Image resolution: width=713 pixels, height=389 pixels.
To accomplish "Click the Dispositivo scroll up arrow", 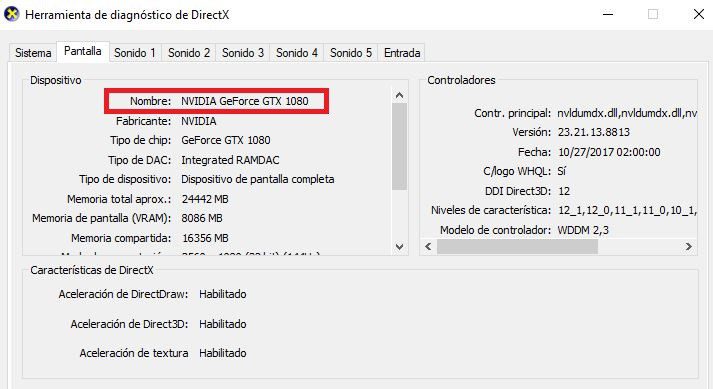I will pyautogui.click(x=399, y=95).
